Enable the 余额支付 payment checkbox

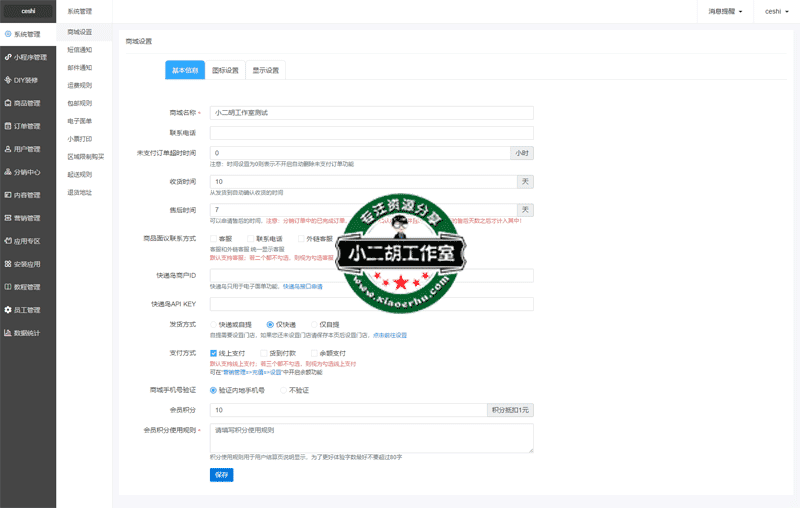[x=314, y=353]
